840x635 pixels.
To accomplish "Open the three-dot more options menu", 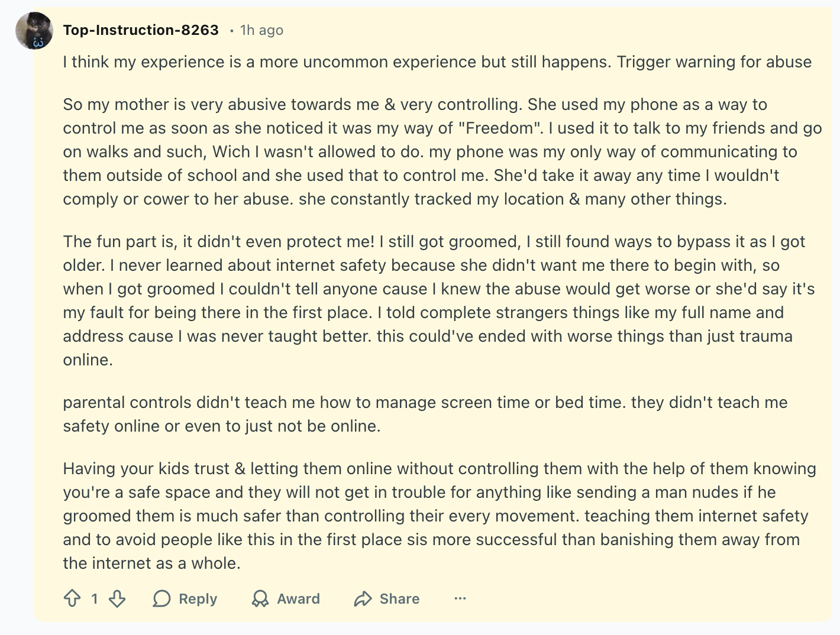I will pos(460,598).
